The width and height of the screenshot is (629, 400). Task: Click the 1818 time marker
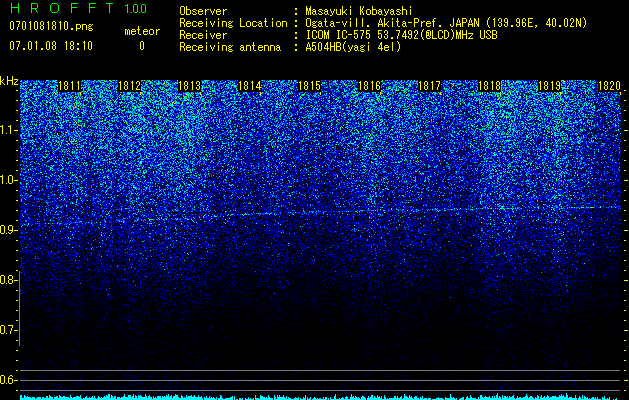pyautogui.click(x=489, y=86)
